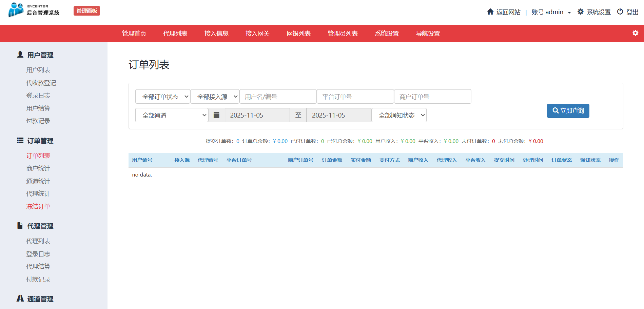Expand the 全部通道 channel dropdown
The width and height of the screenshot is (644, 309).
(172, 115)
